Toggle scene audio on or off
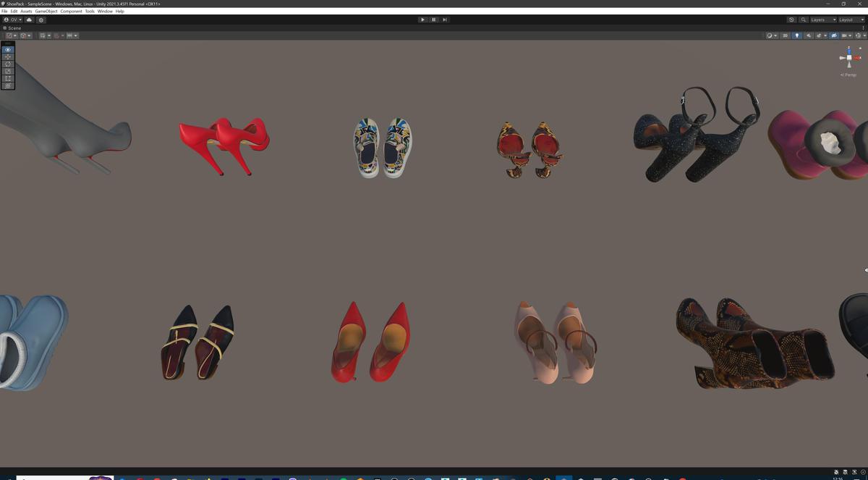Image resolution: width=868 pixels, height=480 pixels. (808, 35)
